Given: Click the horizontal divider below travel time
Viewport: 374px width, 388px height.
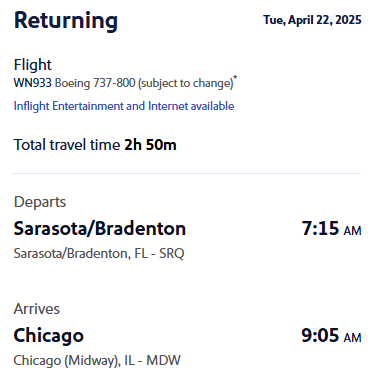Looking at the screenshot, I should [187, 173].
